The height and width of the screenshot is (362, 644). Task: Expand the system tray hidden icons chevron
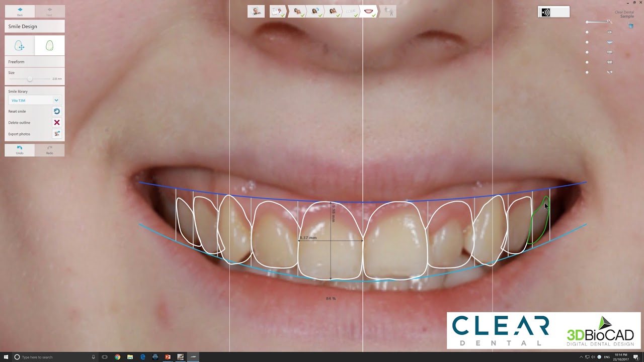tap(582, 357)
